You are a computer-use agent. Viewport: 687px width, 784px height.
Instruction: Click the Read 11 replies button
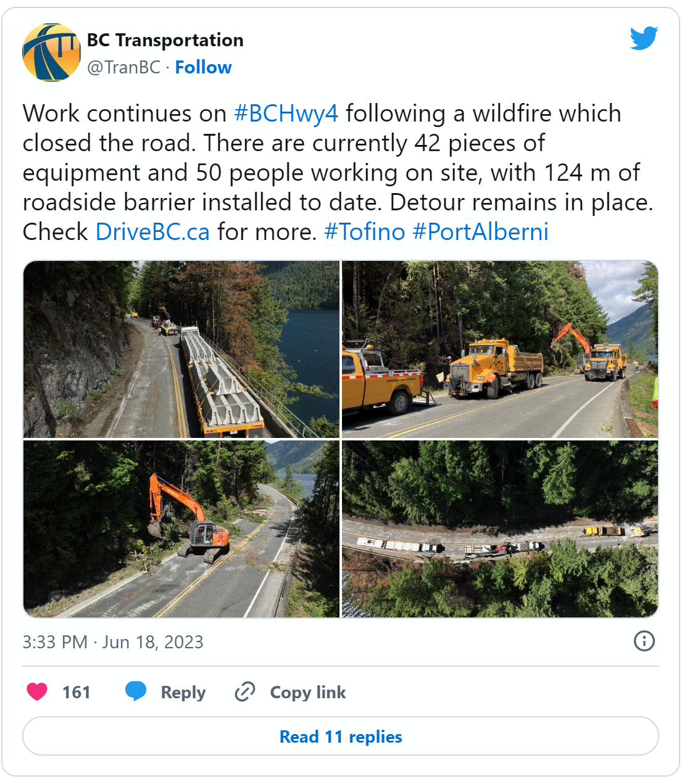click(x=341, y=737)
